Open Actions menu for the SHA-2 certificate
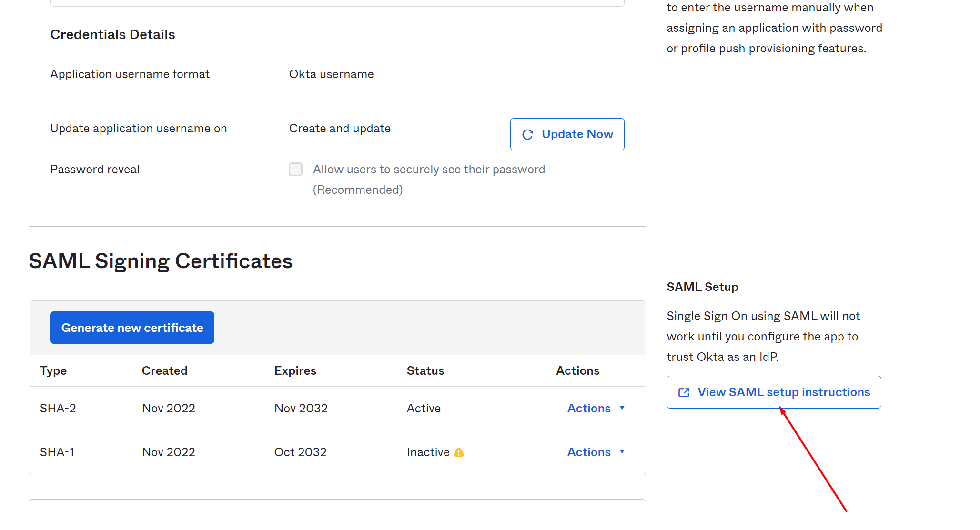Screen dimensions: 980x530 click(589, 409)
